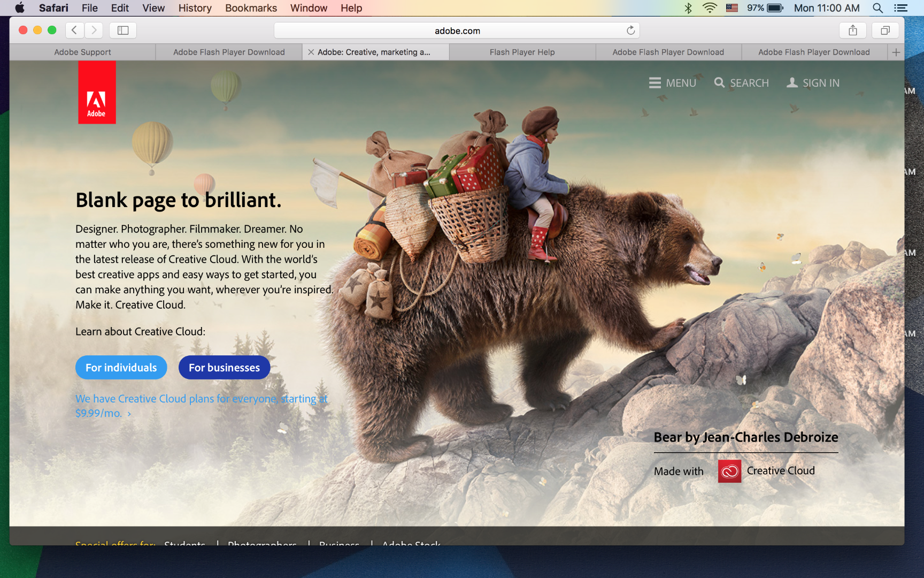Image resolution: width=924 pixels, height=578 pixels.
Task: Click the Adobe logo on the page
Action: pyautogui.click(x=97, y=92)
